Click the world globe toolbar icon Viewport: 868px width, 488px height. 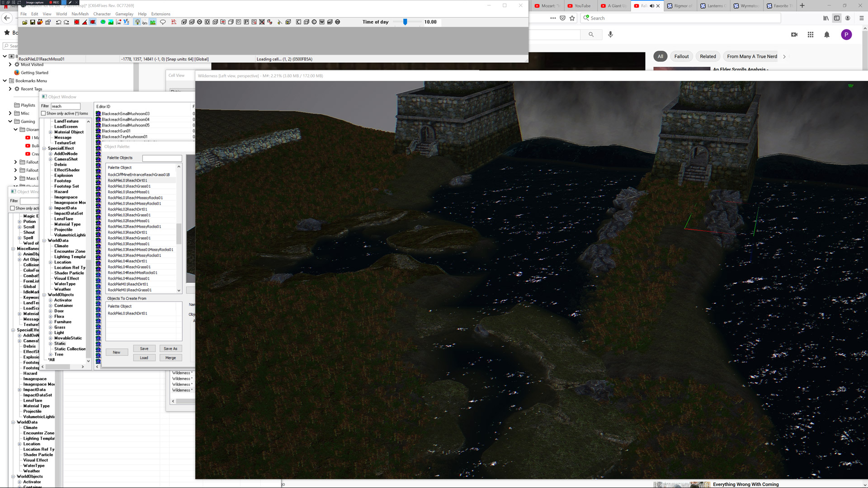point(103,22)
